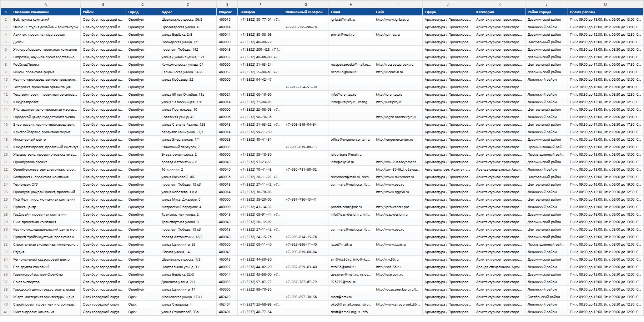The height and width of the screenshot is (322, 644).
Task: Select email cell 'ig-bsb@mail.ru'
Action: click(x=351, y=20)
